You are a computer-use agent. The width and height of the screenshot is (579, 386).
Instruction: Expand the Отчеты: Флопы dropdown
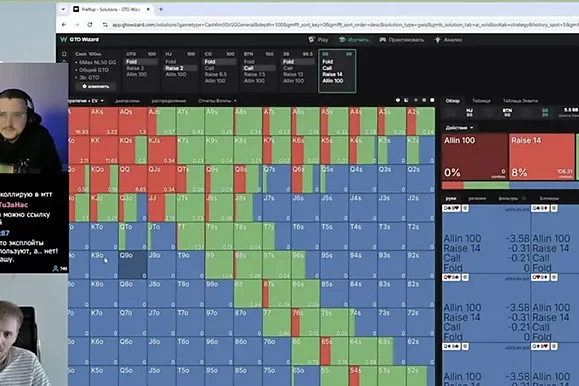pos(217,100)
